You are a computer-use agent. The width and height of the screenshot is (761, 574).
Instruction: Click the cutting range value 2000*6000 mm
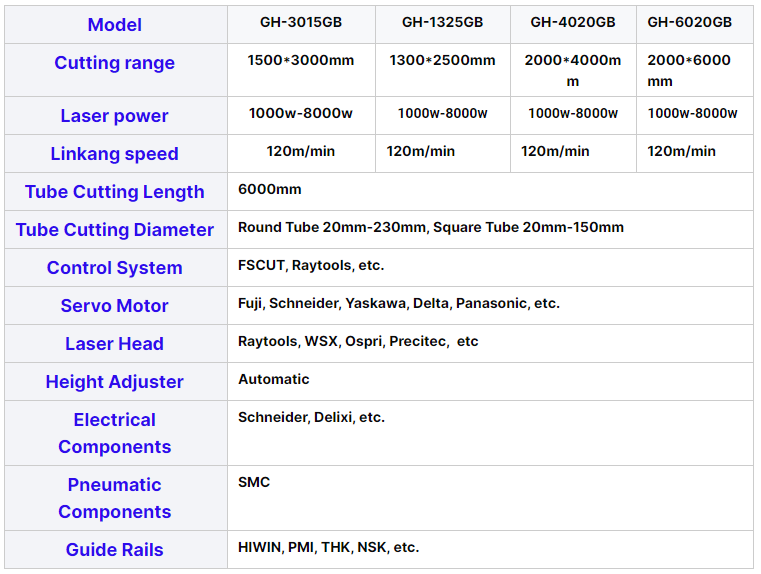point(689,71)
